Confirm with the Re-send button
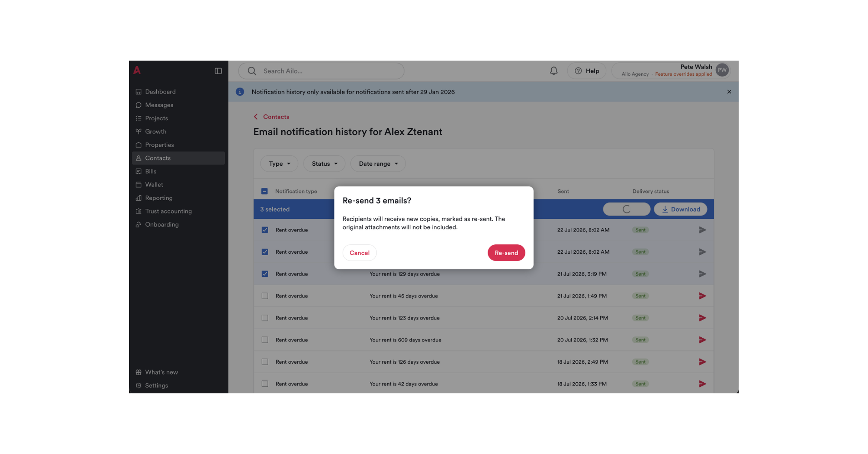 (506, 253)
